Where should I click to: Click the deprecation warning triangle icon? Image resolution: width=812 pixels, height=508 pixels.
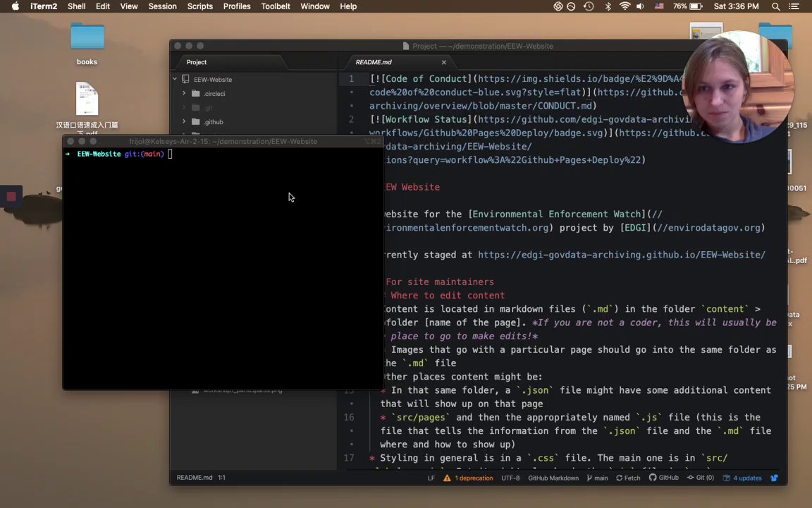[x=447, y=478]
